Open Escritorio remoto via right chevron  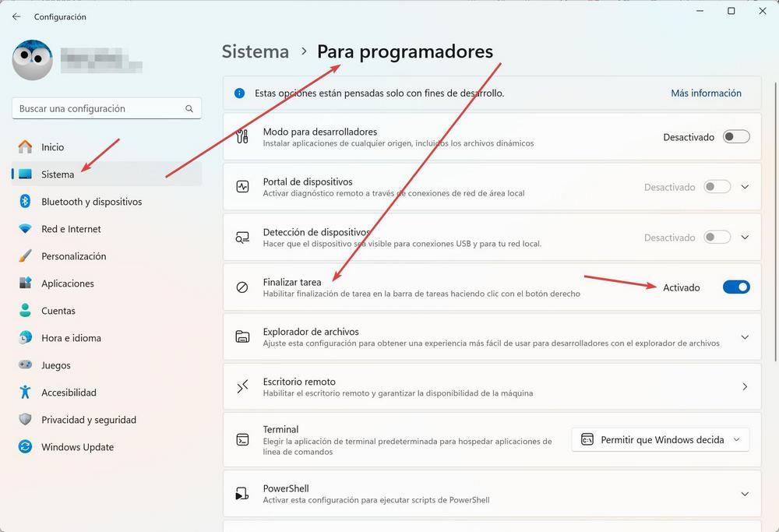pyautogui.click(x=745, y=386)
